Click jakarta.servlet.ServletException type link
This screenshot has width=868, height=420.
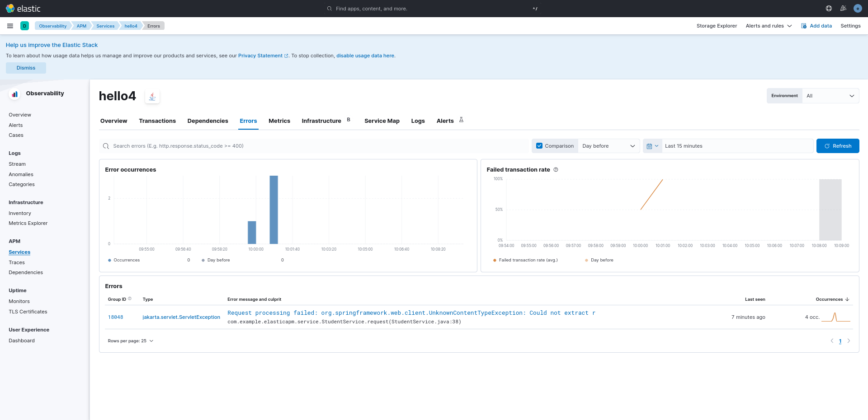pyautogui.click(x=181, y=317)
